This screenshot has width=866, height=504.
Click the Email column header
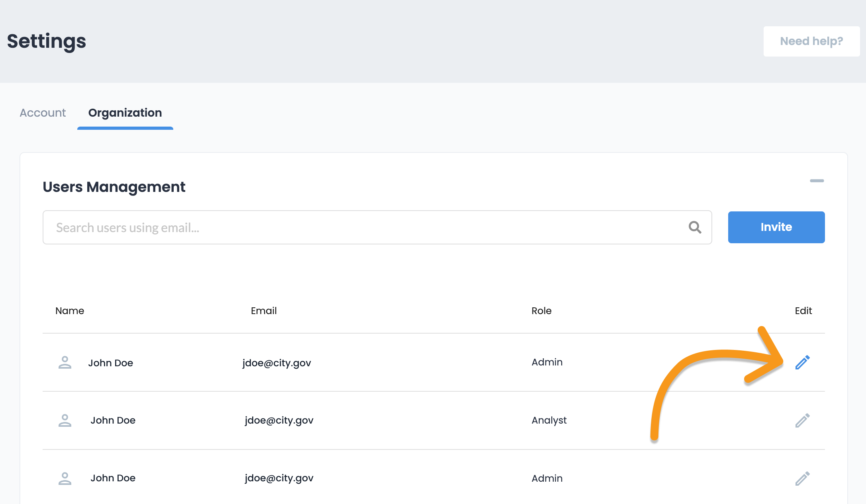264,311
